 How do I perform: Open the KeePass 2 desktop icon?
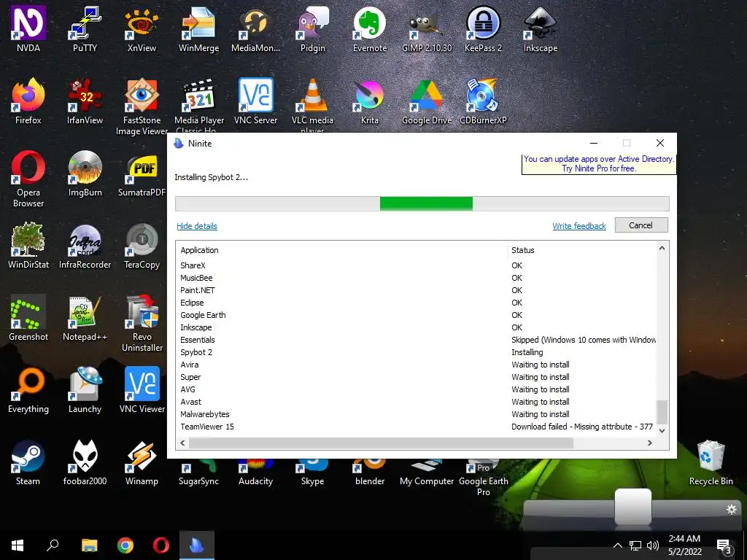coord(483,29)
